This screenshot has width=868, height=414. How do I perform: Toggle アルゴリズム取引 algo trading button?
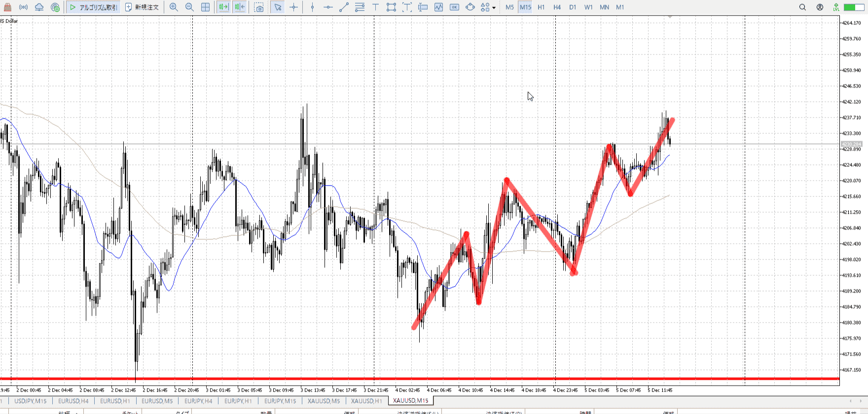tap(93, 7)
